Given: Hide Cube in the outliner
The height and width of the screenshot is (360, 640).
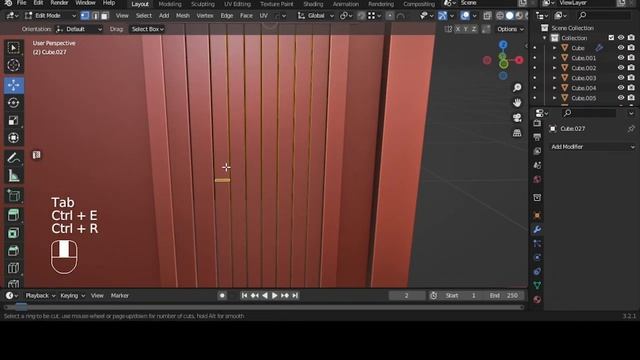Looking at the screenshot, I should tap(621, 48).
